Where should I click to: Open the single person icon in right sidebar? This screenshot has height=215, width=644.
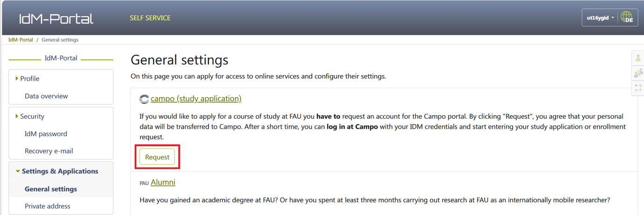(x=638, y=58)
